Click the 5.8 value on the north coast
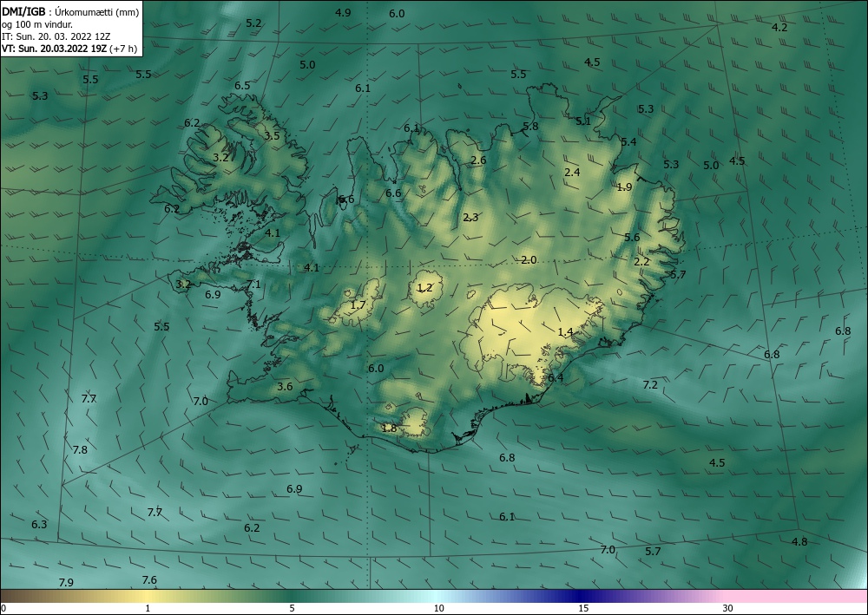Viewport: 868px width, 615px height. tap(530, 126)
